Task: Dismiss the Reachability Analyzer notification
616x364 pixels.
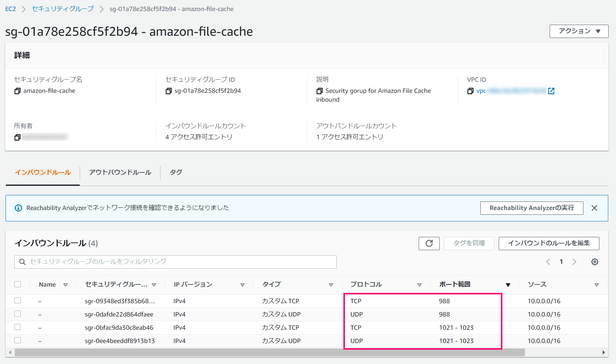Action: coord(594,208)
